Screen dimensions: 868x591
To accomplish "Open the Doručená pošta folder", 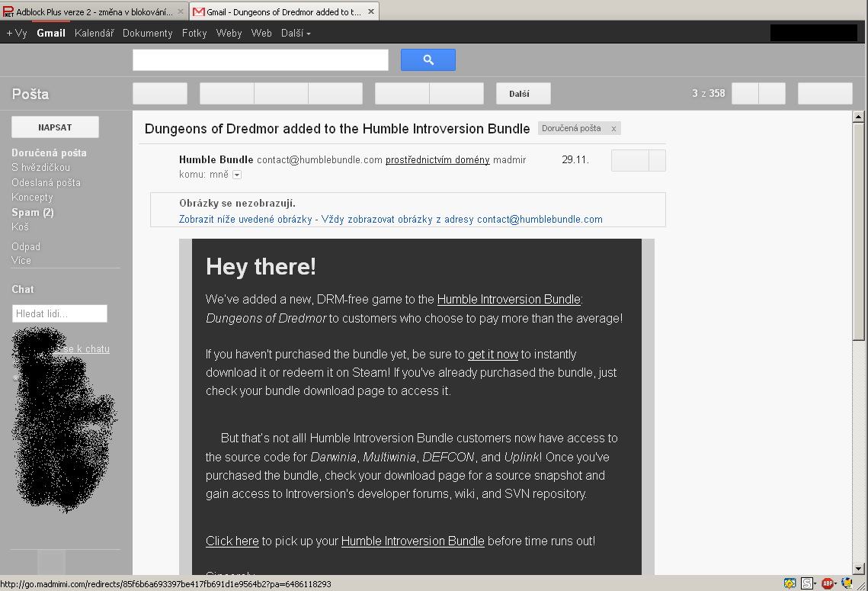I will pos(49,153).
